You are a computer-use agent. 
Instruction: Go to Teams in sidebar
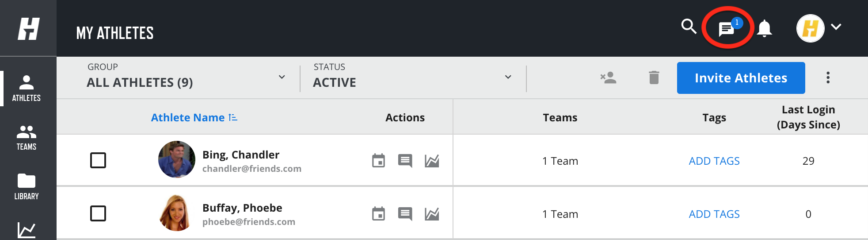tap(27, 138)
